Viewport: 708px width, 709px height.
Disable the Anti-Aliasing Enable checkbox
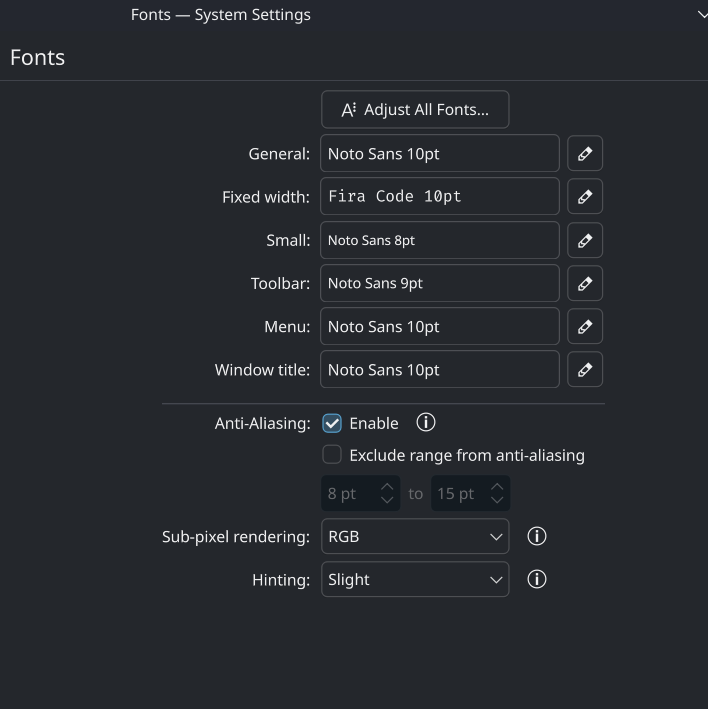click(x=332, y=424)
